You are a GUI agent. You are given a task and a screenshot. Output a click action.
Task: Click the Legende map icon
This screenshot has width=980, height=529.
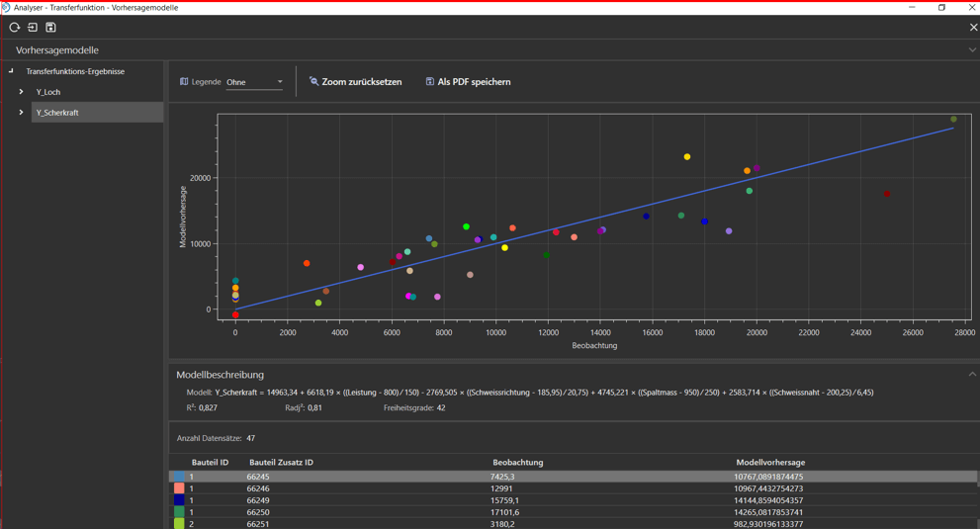pos(184,82)
